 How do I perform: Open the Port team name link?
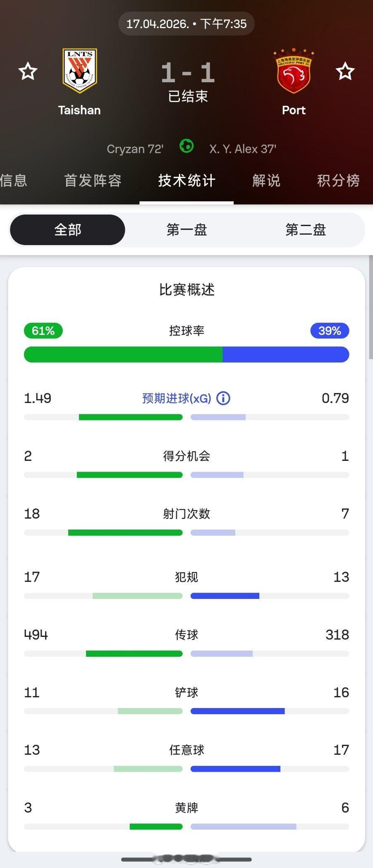pos(294,110)
